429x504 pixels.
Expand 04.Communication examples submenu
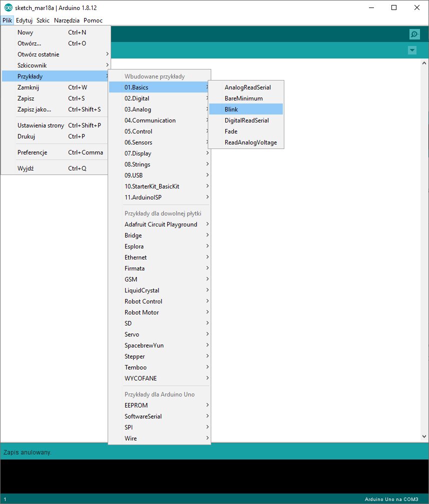coord(159,120)
